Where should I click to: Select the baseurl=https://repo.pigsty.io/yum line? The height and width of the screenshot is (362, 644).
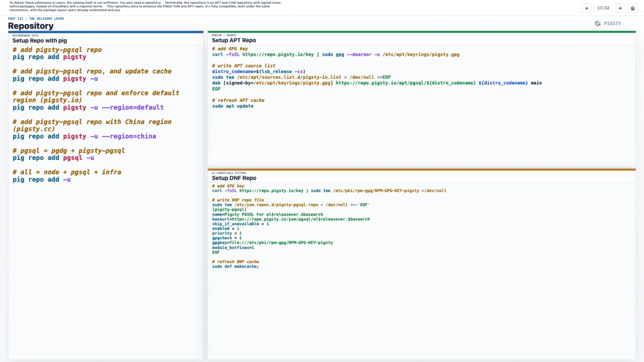pyautogui.click(x=291, y=219)
